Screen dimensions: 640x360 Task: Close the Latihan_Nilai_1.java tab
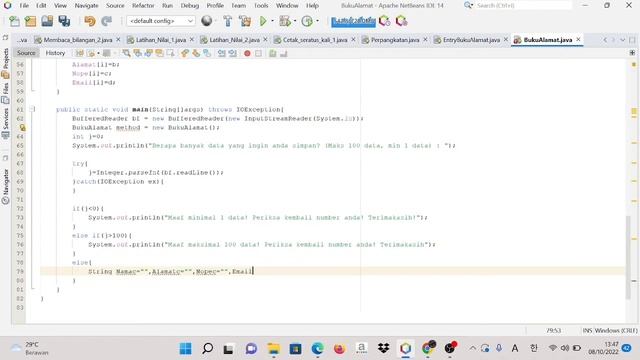pos(192,39)
